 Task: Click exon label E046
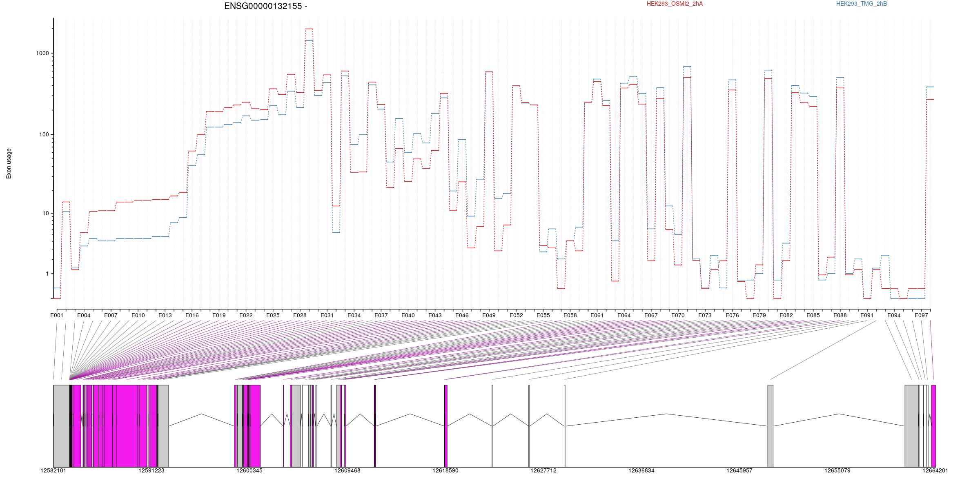coord(462,315)
